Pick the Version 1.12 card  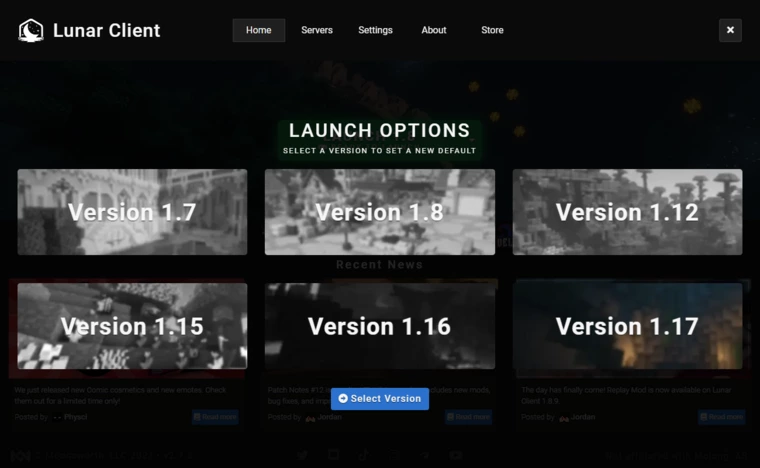pyautogui.click(x=627, y=212)
